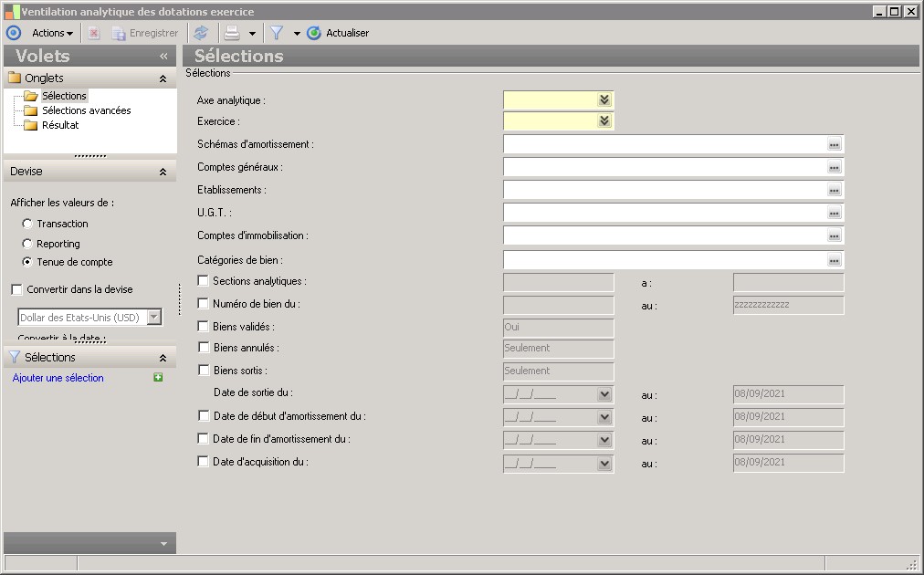Viewport: 924px width, 575px height.
Task: Click the green plus icon beside Ajouter une sélection
Action: pyautogui.click(x=158, y=378)
